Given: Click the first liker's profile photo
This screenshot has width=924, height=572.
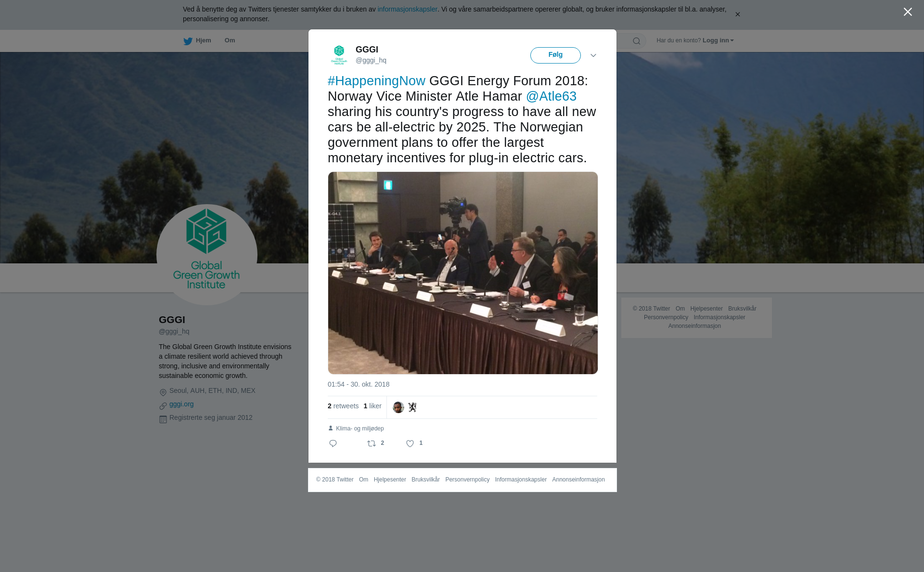Looking at the screenshot, I should click(398, 407).
